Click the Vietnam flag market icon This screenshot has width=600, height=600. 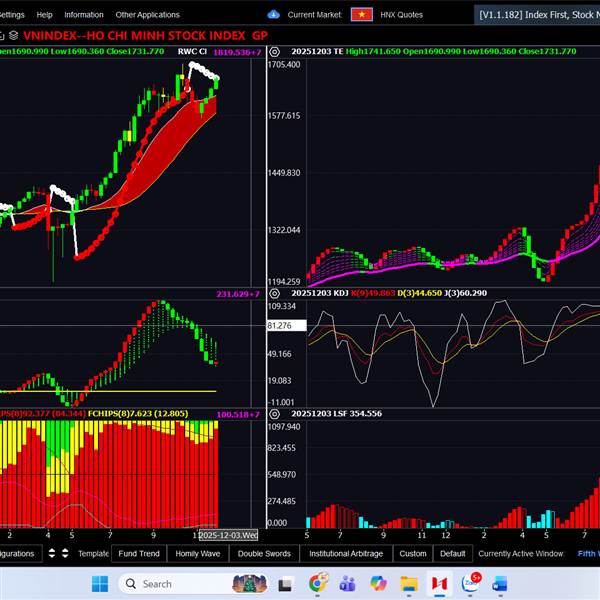pos(361,15)
